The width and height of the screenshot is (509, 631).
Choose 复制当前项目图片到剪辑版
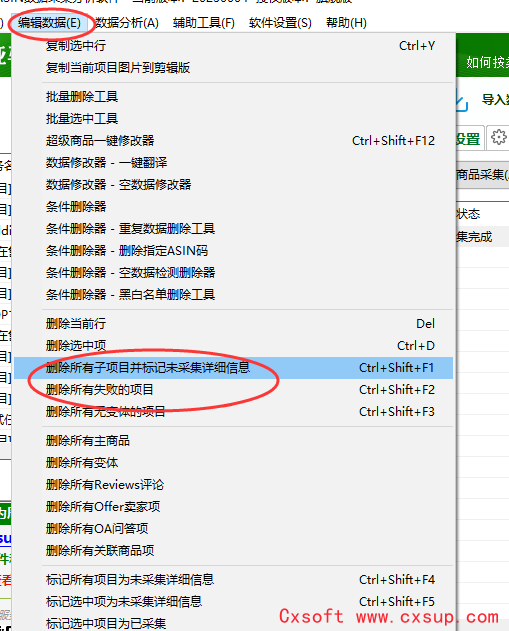click(233, 68)
